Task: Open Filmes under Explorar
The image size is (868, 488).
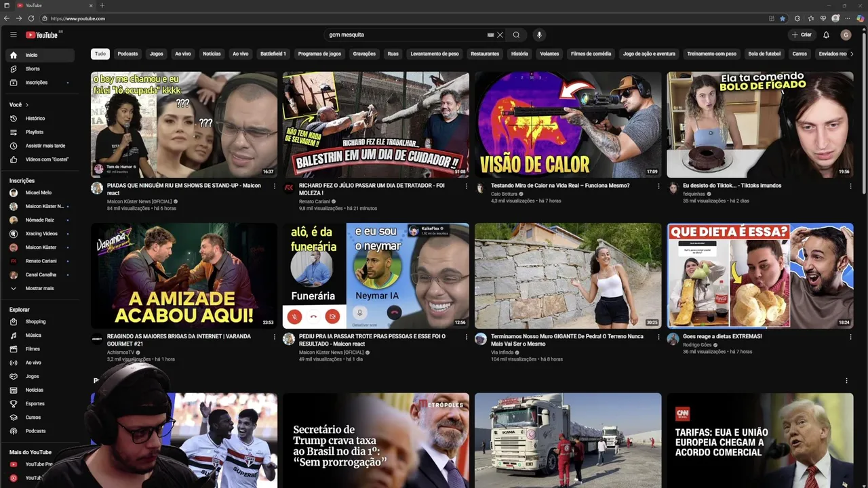Action: click(40, 349)
